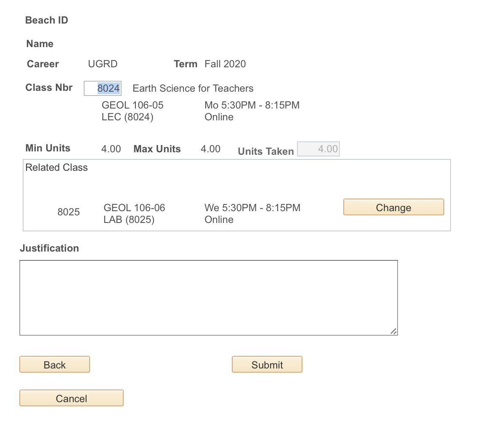Viewport: 504px width, 424px height.
Task: Select the 'Earth Science for Teachers' title
Action: (193, 88)
